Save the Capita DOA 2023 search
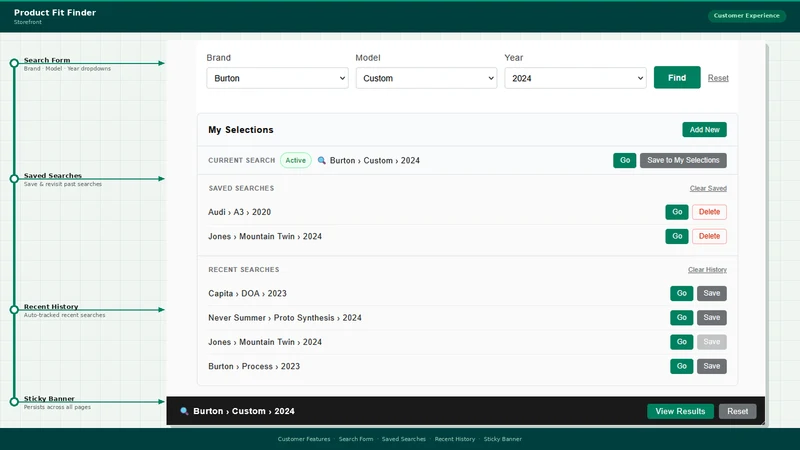The image size is (800, 450). pyautogui.click(x=712, y=293)
